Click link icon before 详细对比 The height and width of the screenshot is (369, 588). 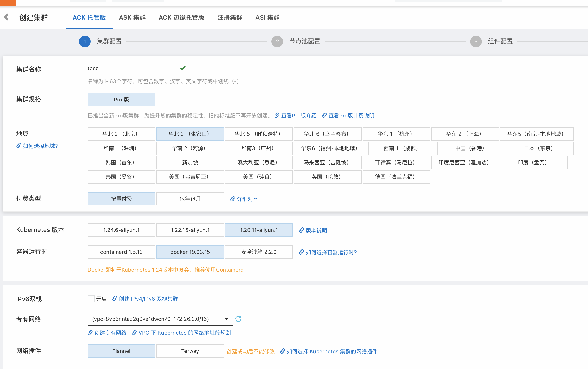tap(233, 199)
